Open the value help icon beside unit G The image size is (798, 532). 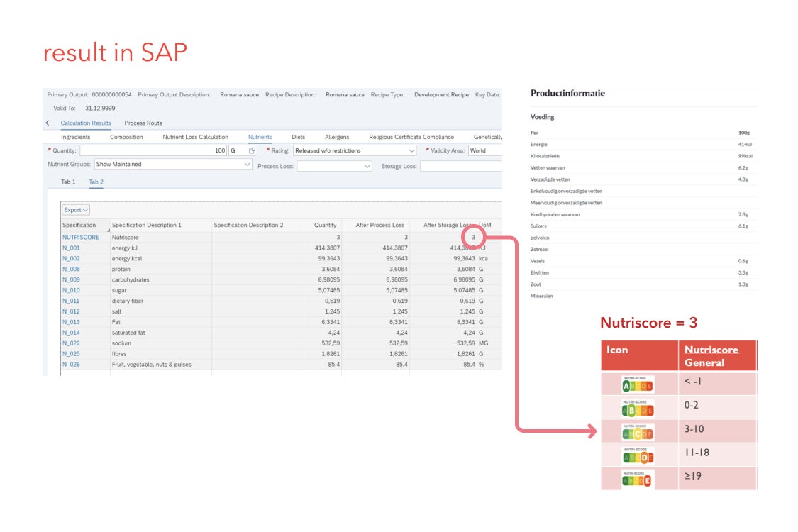tap(253, 150)
